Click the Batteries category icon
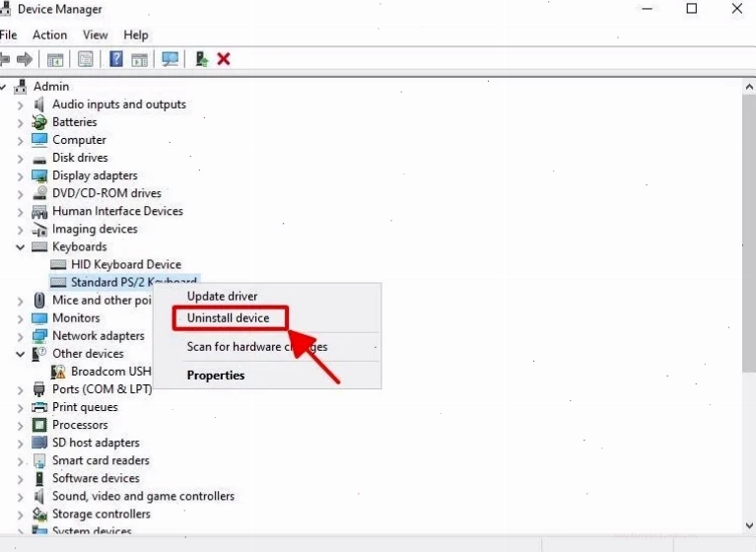 pyautogui.click(x=39, y=122)
